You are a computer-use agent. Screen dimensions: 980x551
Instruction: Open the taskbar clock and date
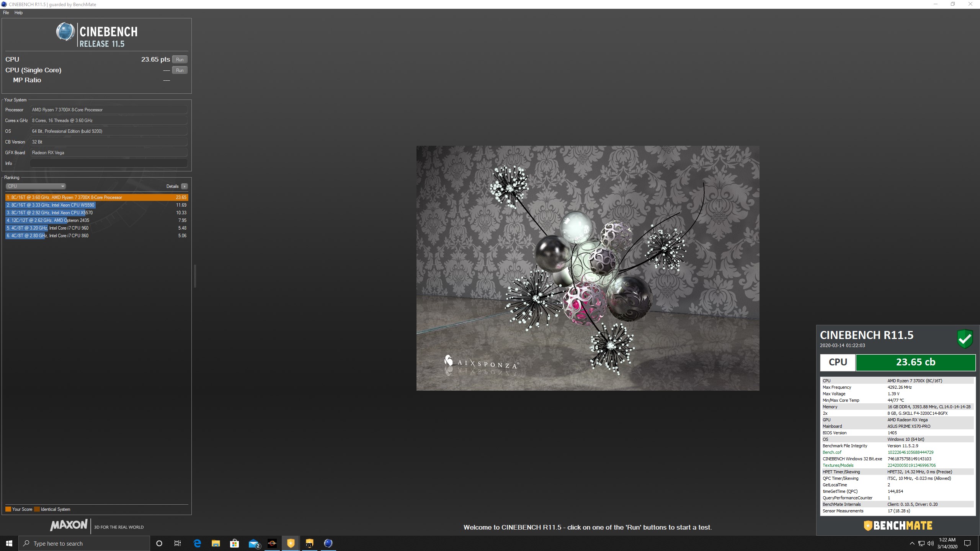click(947, 543)
